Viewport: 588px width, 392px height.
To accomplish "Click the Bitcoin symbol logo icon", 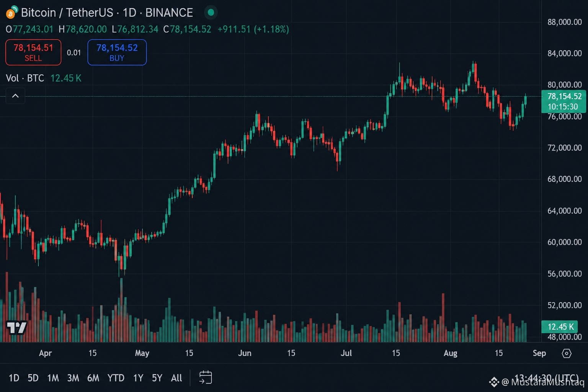I will [12, 13].
